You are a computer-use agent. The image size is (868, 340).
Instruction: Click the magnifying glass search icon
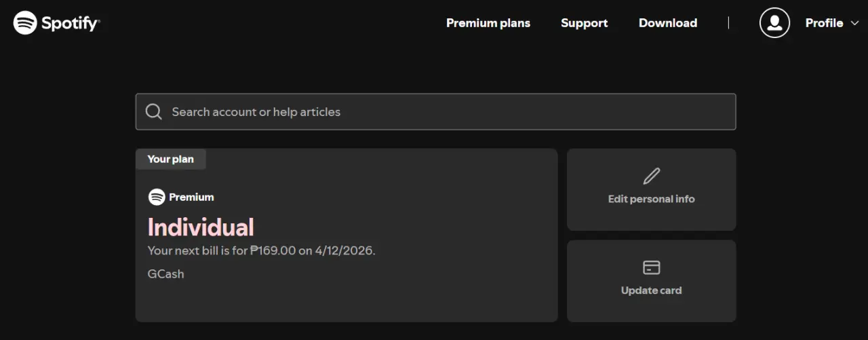coord(154,111)
